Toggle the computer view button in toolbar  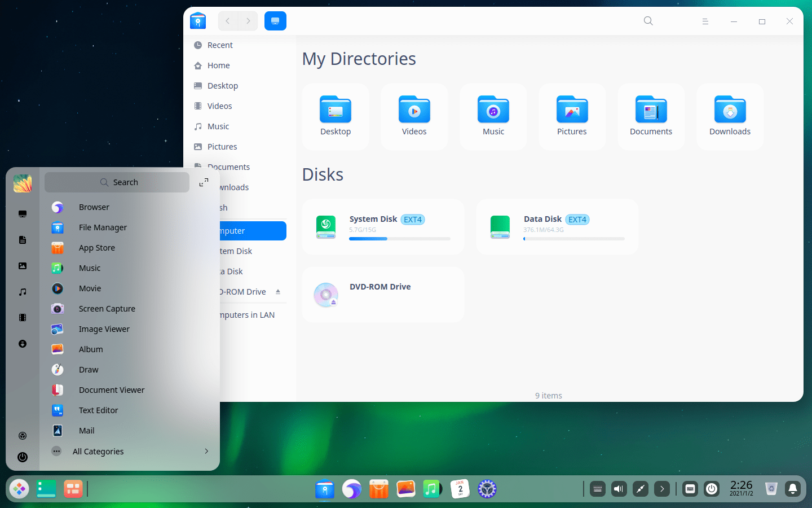[x=275, y=21]
